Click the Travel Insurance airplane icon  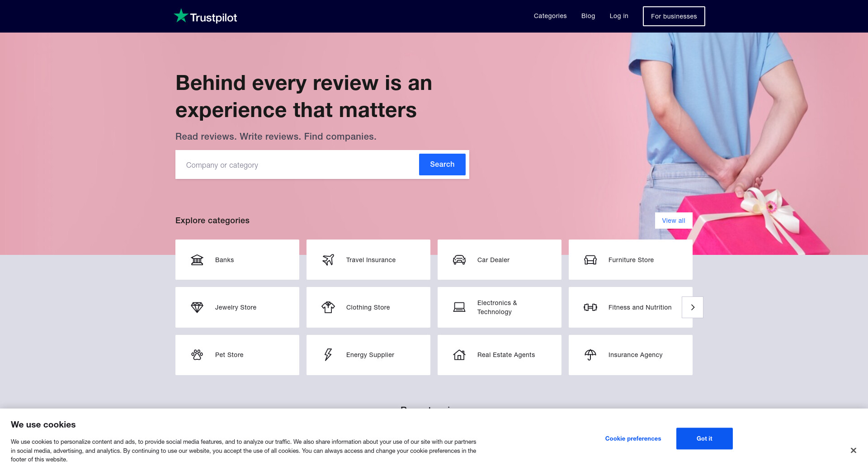[328, 260]
